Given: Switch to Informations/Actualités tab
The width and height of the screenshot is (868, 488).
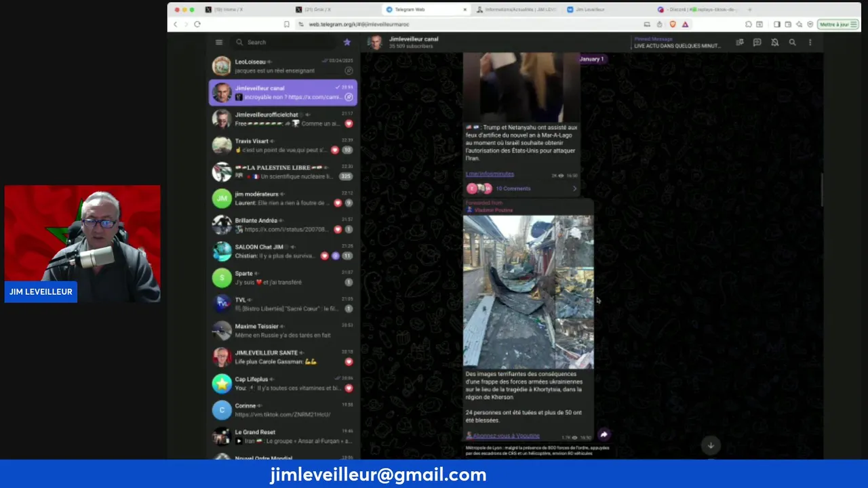Looking at the screenshot, I should pos(517,9).
